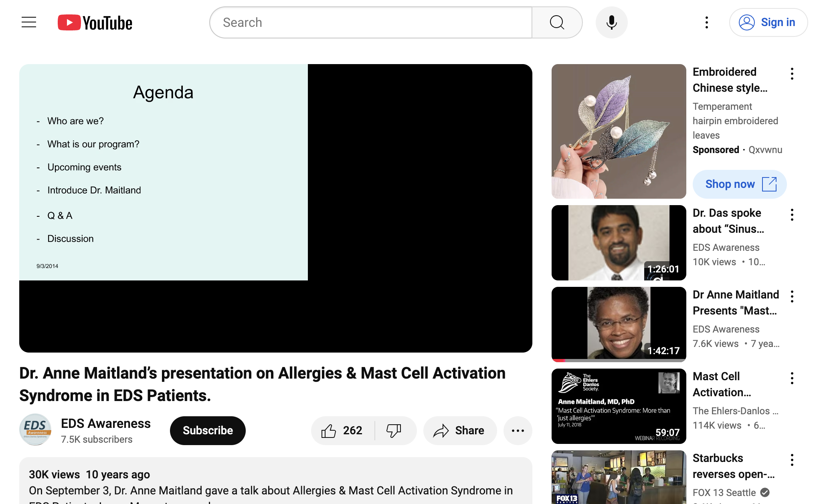Image resolution: width=821 pixels, height=504 pixels.
Task: Open the Dr. Das spoke about Sinus title
Action: [728, 221]
